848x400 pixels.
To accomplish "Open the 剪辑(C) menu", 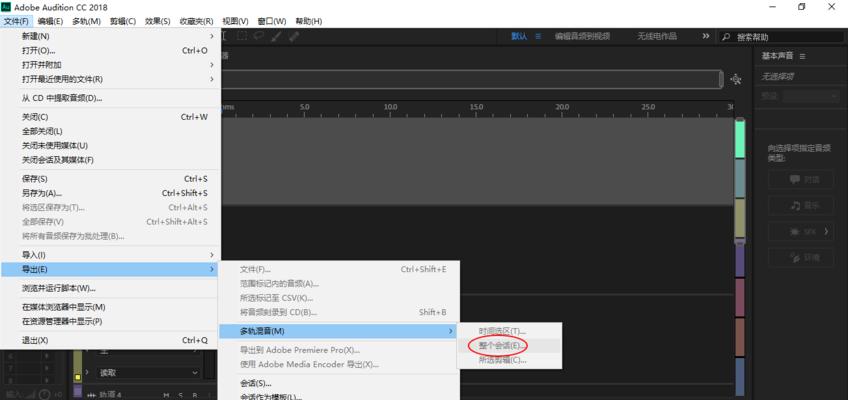I will point(123,21).
